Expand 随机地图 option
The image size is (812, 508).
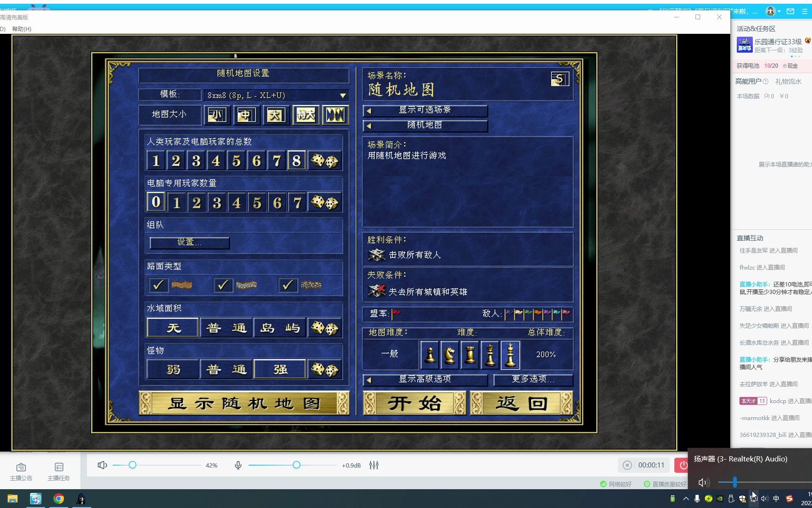click(x=425, y=125)
